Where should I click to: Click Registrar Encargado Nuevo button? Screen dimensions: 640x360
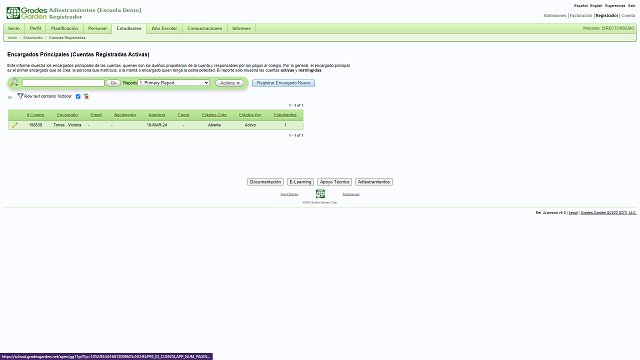tap(283, 83)
